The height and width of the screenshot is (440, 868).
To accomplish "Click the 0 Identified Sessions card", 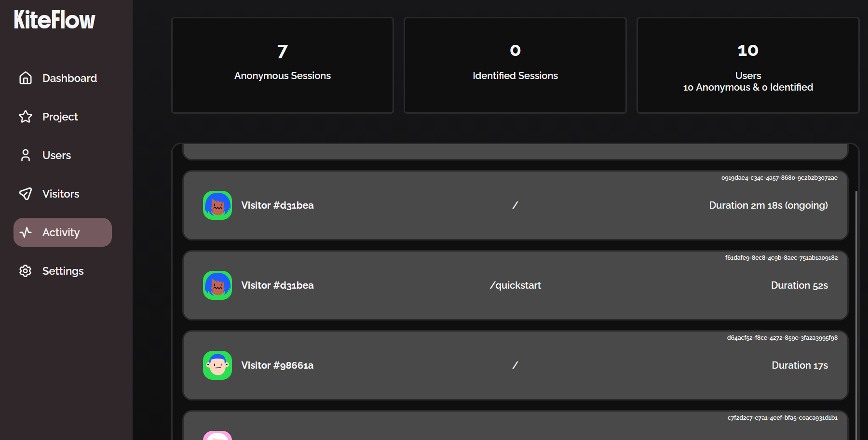I will pyautogui.click(x=515, y=66).
